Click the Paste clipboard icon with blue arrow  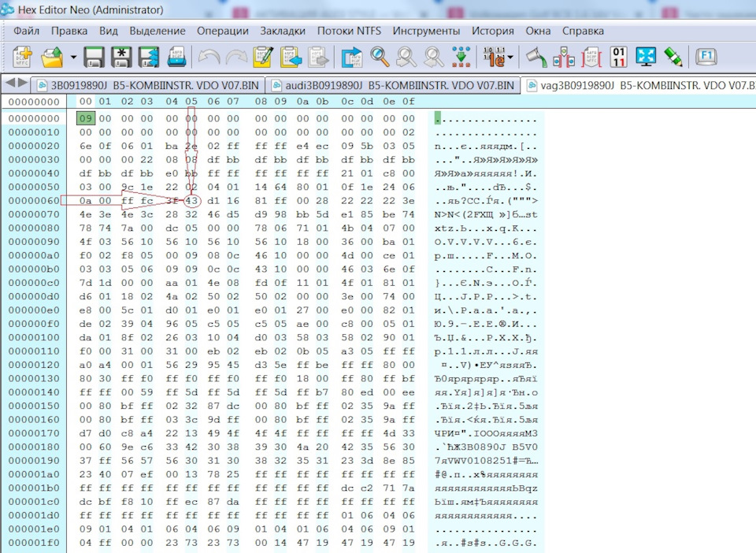pyautogui.click(x=291, y=57)
